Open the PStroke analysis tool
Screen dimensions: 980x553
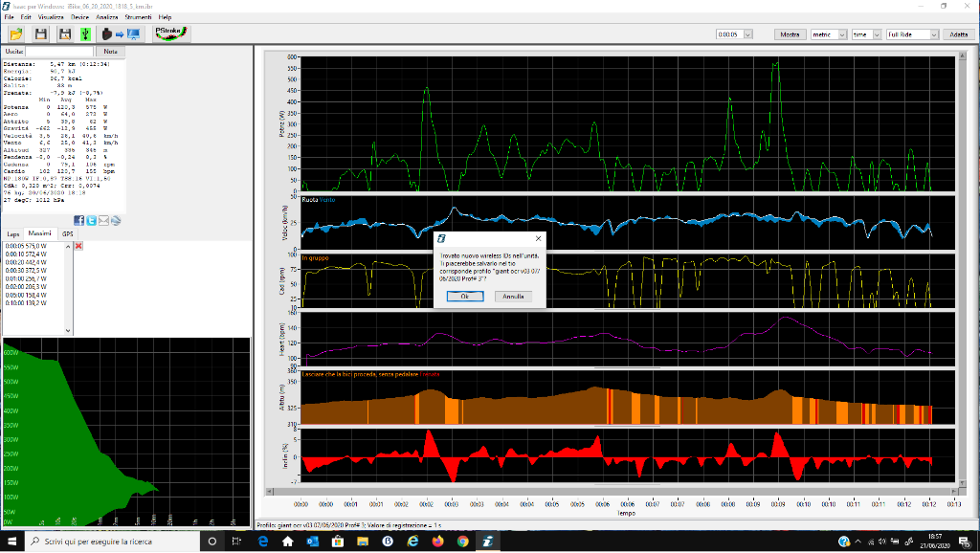point(172,33)
